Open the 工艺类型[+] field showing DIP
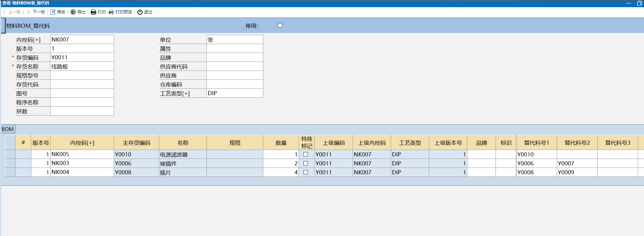This screenshot has height=236, width=644. point(234,93)
